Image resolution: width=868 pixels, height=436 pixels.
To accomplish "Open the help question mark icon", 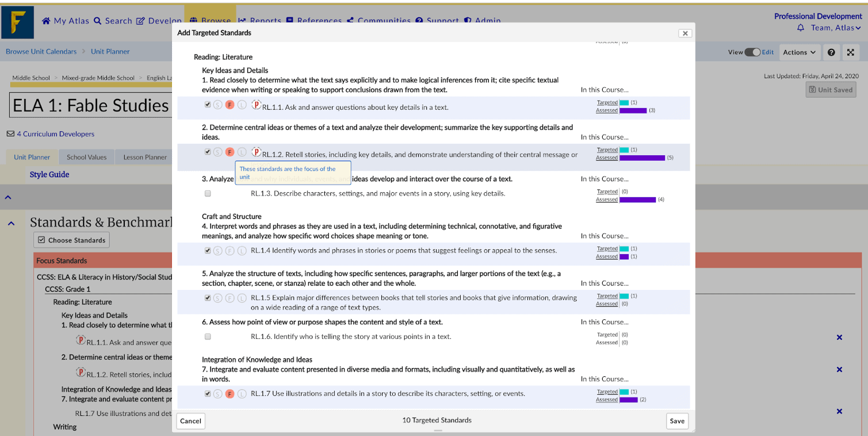I will click(831, 52).
